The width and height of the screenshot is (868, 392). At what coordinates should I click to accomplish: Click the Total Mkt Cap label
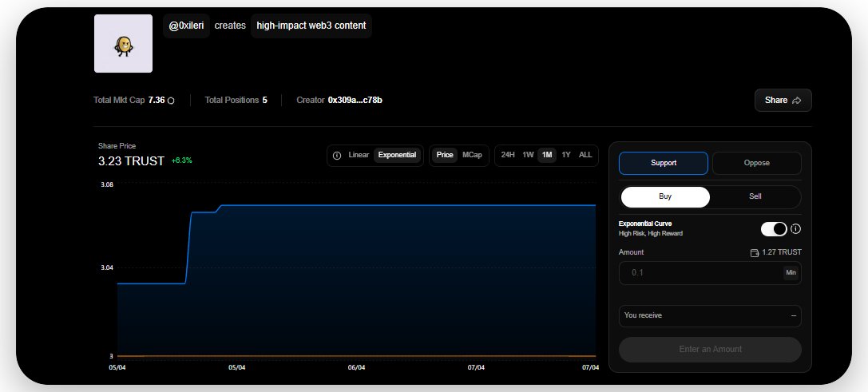click(119, 101)
